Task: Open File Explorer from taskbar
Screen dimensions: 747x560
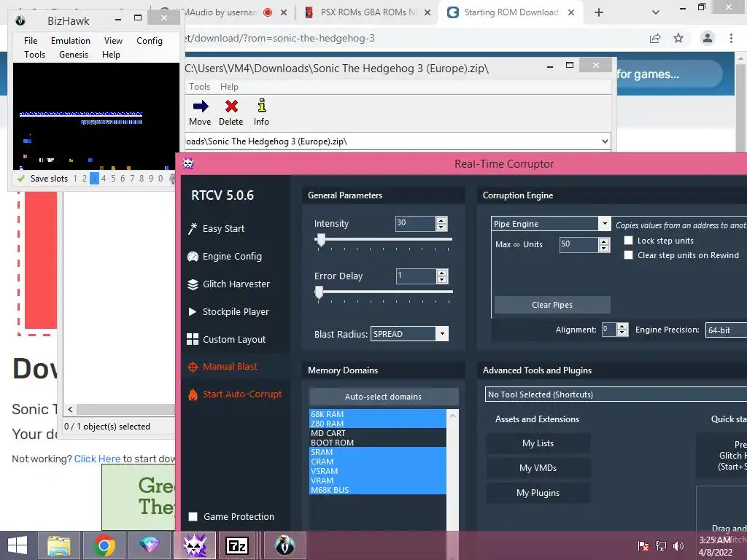Action: 58,545
